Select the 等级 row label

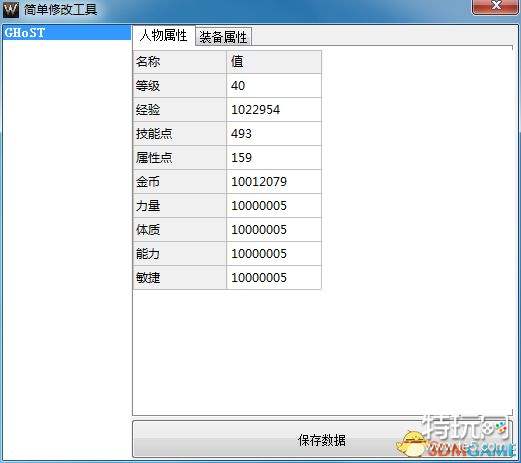[x=180, y=86]
